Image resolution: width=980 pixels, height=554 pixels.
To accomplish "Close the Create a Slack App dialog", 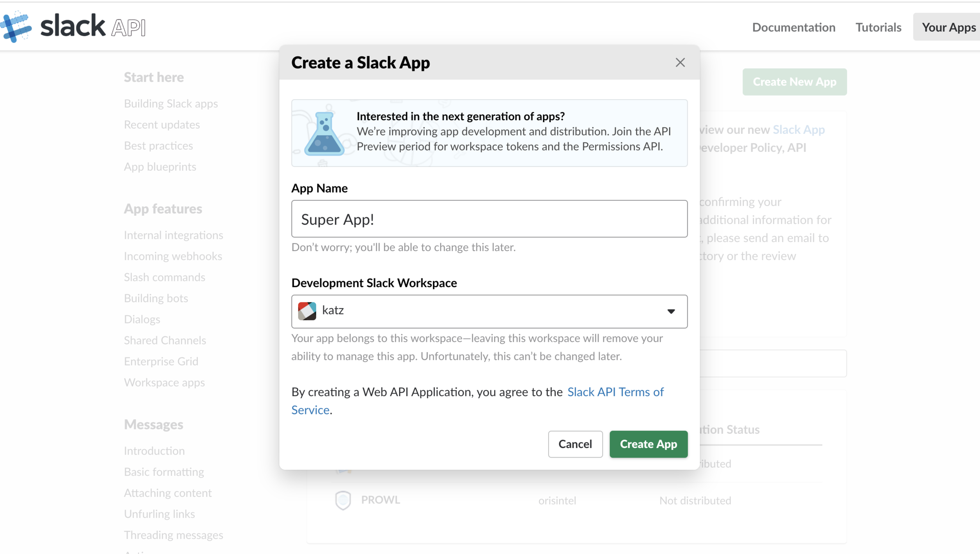I will pyautogui.click(x=680, y=62).
